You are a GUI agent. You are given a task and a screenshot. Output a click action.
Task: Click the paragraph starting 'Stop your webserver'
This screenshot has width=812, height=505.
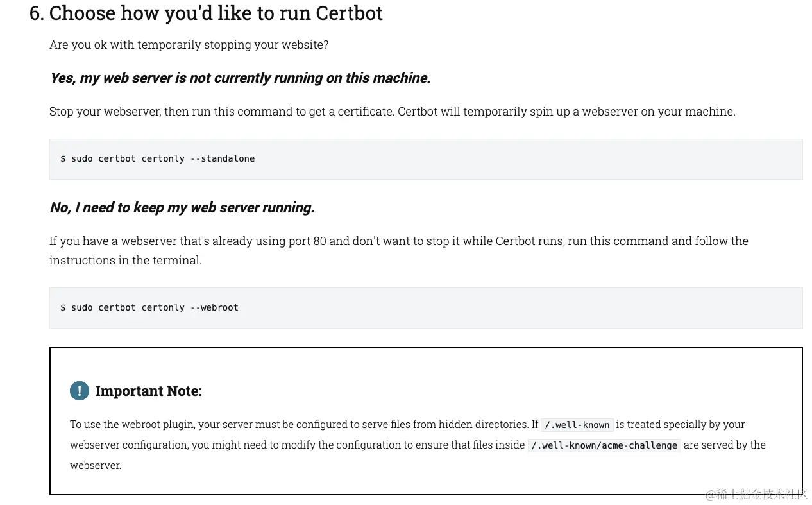[393, 111]
